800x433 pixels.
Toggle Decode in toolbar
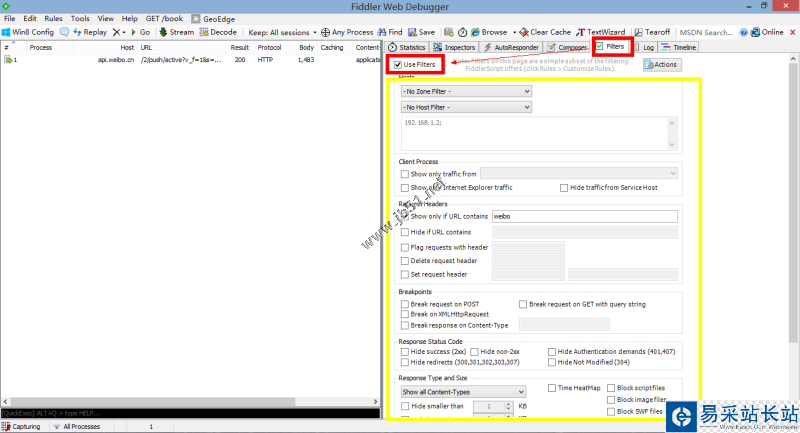[218, 32]
